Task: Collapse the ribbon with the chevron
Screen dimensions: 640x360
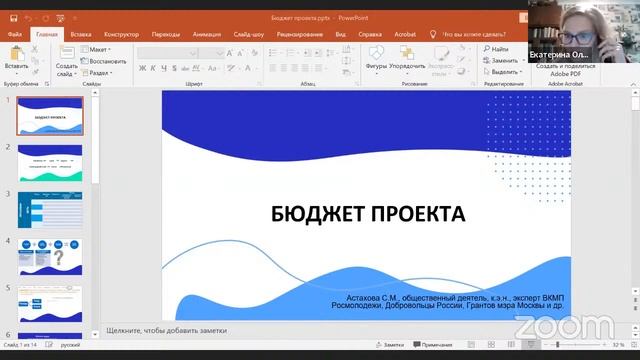Action: [x=633, y=84]
